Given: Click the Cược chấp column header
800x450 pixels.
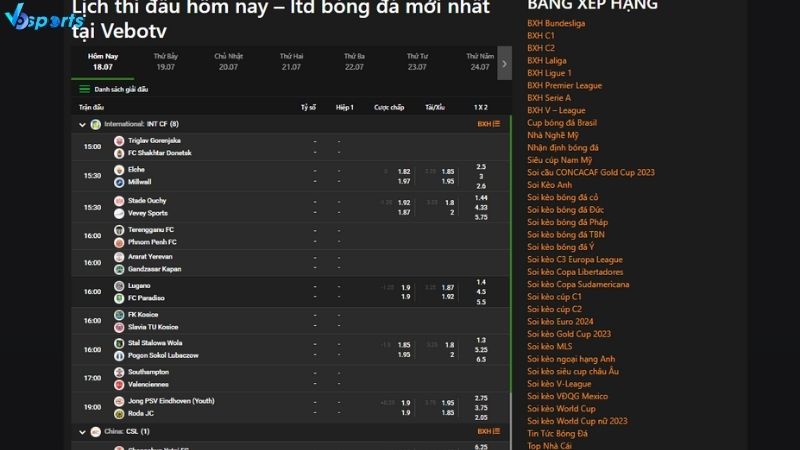Looking at the screenshot, I should pyautogui.click(x=389, y=108).
